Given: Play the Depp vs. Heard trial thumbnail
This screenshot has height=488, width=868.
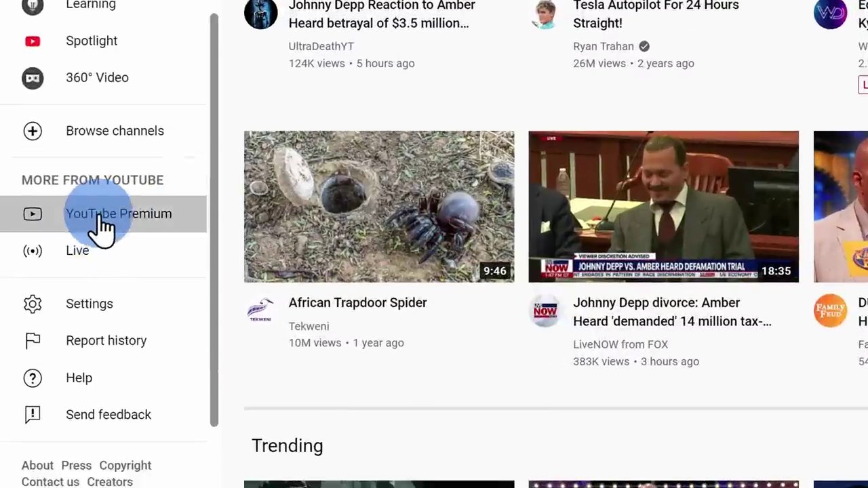Looking at the screenshot, I should [x=663, y=206].
